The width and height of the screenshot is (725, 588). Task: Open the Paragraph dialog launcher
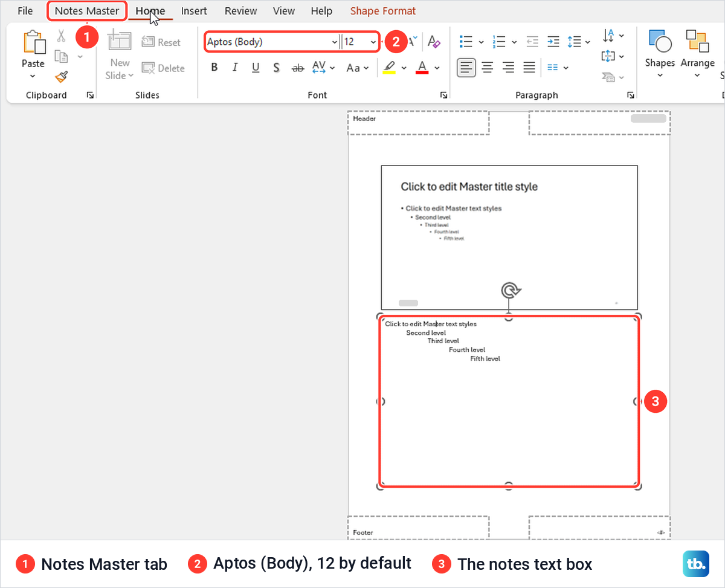point(631,95)
